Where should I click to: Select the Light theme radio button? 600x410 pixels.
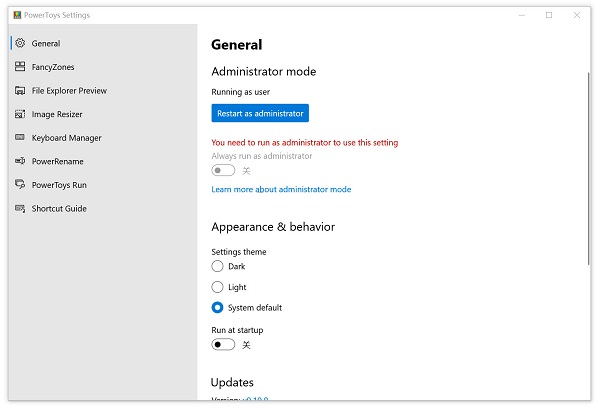click(x=217, y=287)
